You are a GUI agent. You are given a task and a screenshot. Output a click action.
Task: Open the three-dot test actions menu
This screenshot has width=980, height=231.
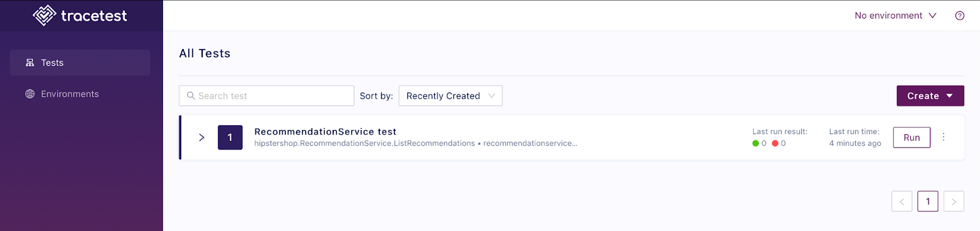click(943, 137)
